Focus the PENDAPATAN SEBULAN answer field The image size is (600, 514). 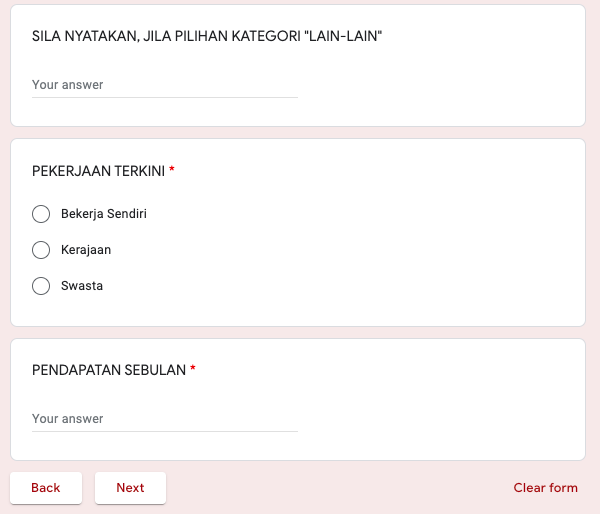pyautogui.click(x=165, y=419)
